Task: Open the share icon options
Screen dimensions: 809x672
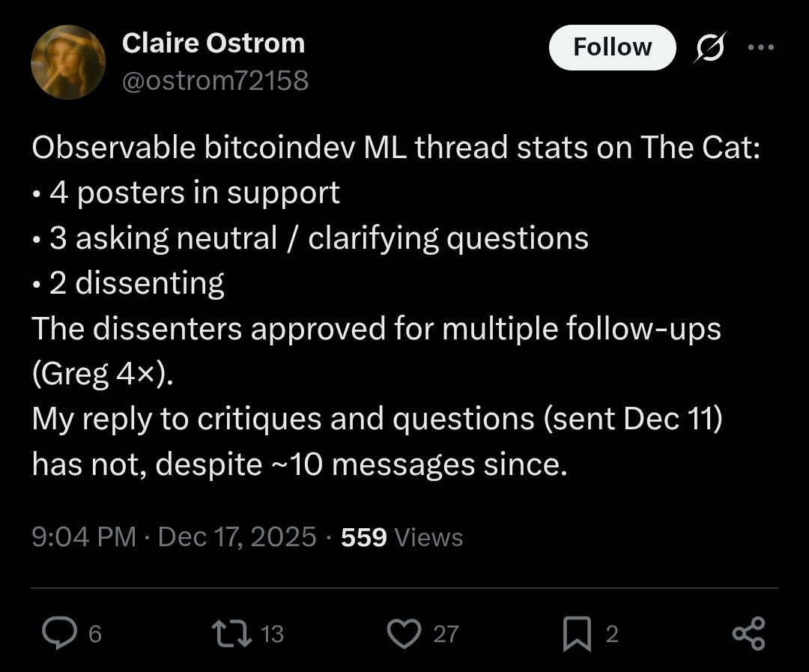Action: [x=748, y=633]
